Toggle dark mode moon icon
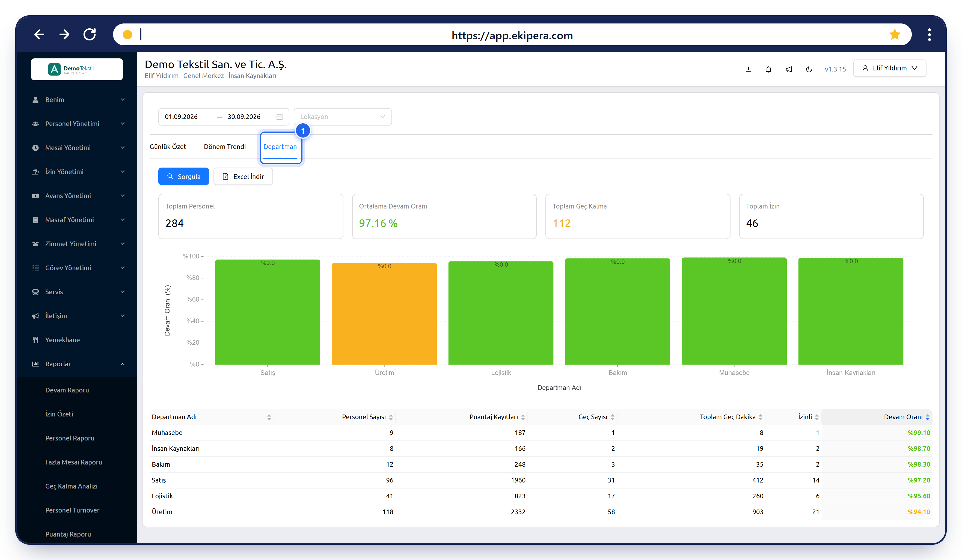The height and width of the screenshot is (560, 962). [809, 69]
